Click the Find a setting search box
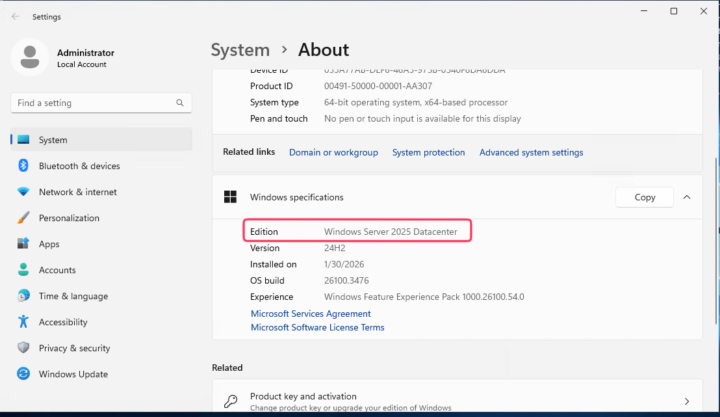The height and width of the screenshot is (417, 720). (93, 103)
